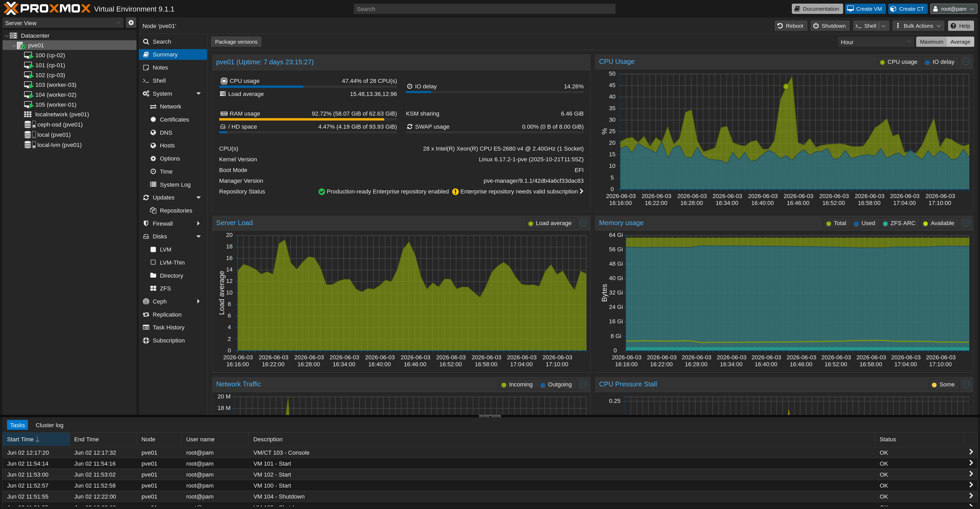Switch to the Cluster log tab

(49, 425)
